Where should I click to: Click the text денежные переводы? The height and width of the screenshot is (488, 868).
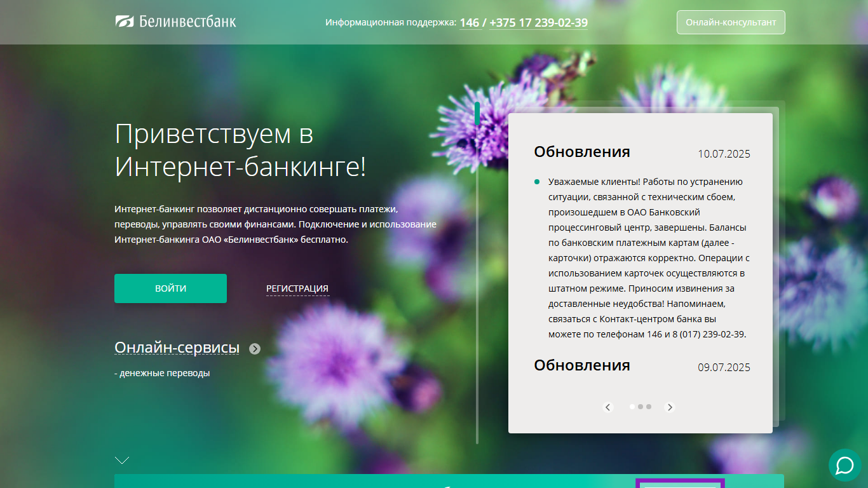[x=165, y=373]
